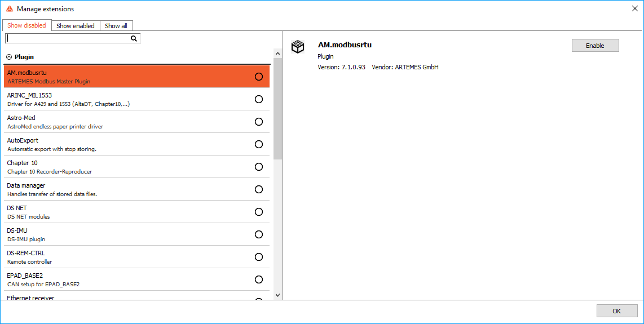Confirm with the OK button
This screenshot has width=644, height=324.
click(x=617, y=311)
